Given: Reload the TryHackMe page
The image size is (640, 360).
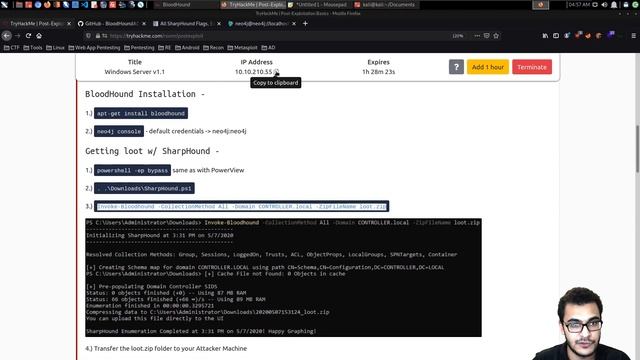Looking at the screenshot, I should pos(28,36).
